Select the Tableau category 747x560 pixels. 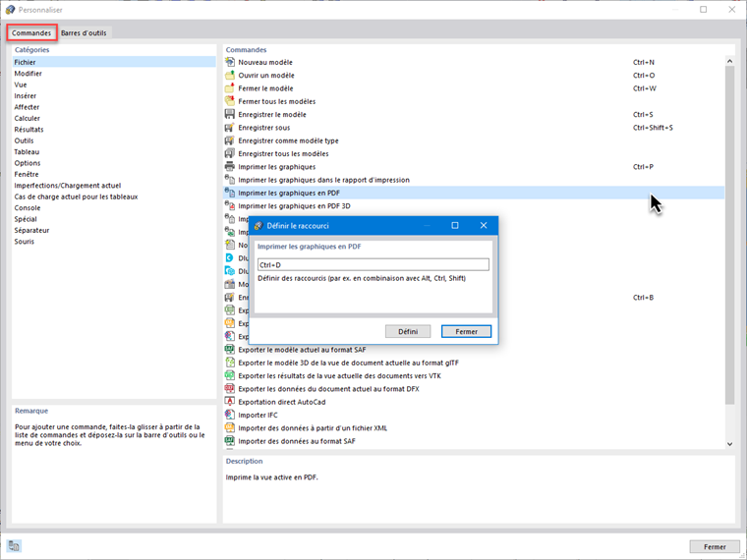point(27,152)
